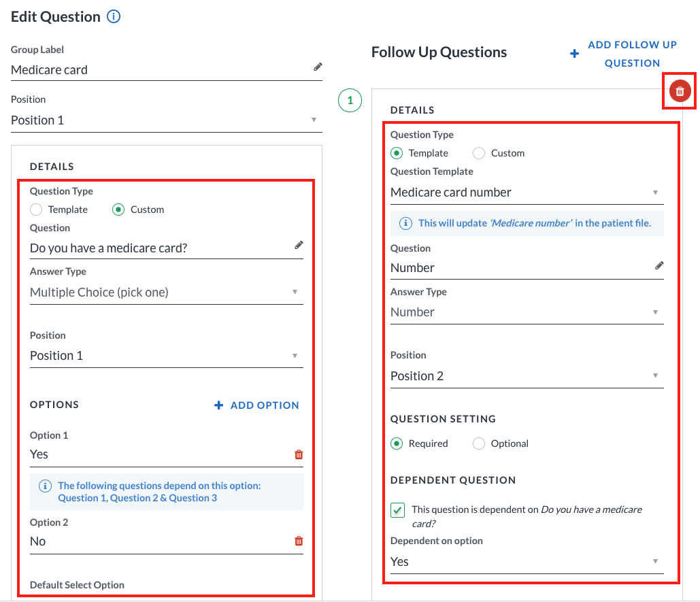Viewport: 700px width, 602px height.
Task: Click the plus icon for adding follow up question
Action: point(574,54)
